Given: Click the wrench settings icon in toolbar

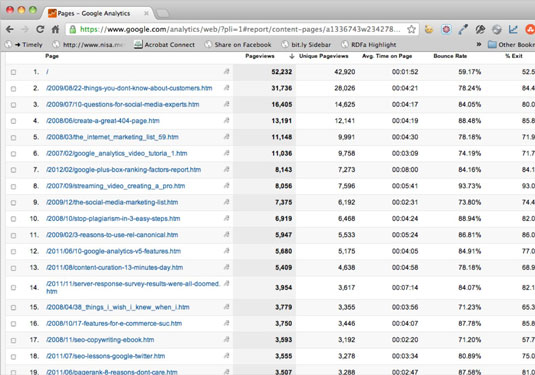Looking at the screenshot, I should [480, 30].
